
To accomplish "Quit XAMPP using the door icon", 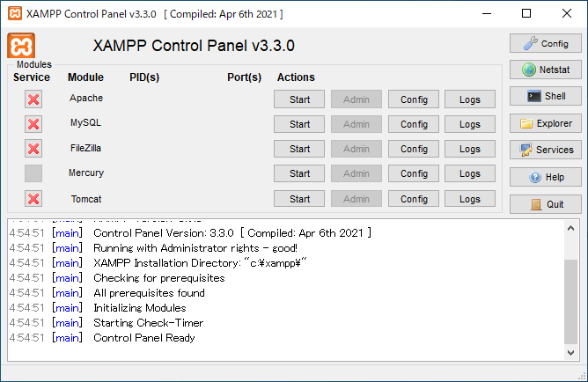I will coord(545,204).
